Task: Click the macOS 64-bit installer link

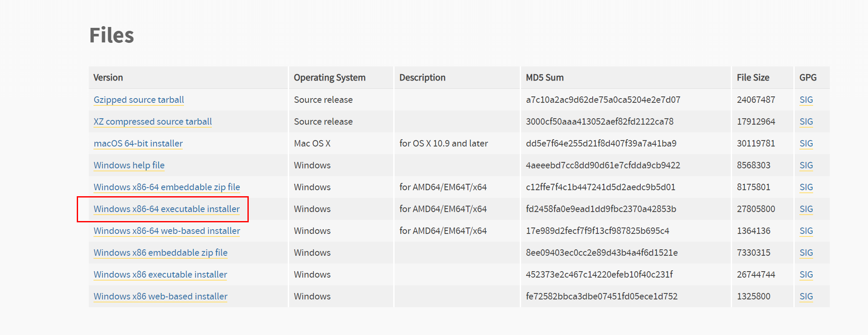Action: [138, 144]
